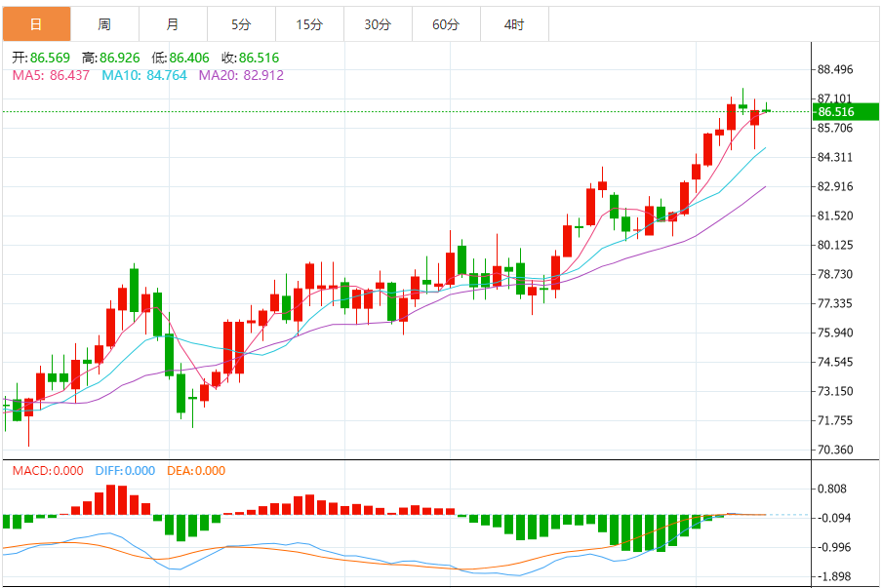Viewport: 882px width, 588px height.
Task: Click the 收:86.516 close price value
Action: tap(251, 58)
